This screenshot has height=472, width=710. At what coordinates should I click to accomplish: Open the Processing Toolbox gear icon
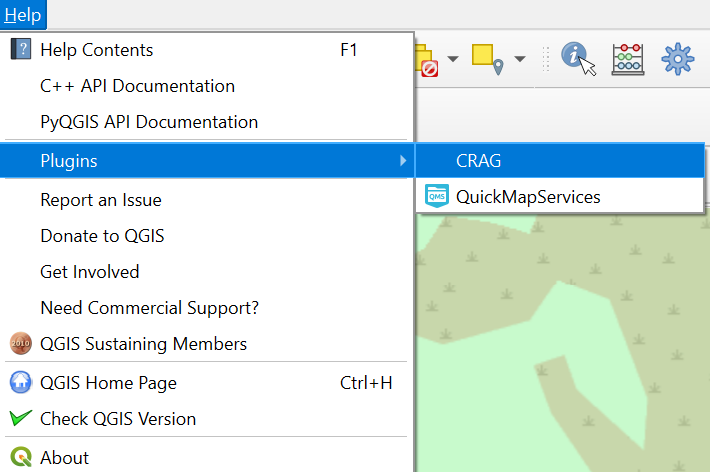coord(677,59)
